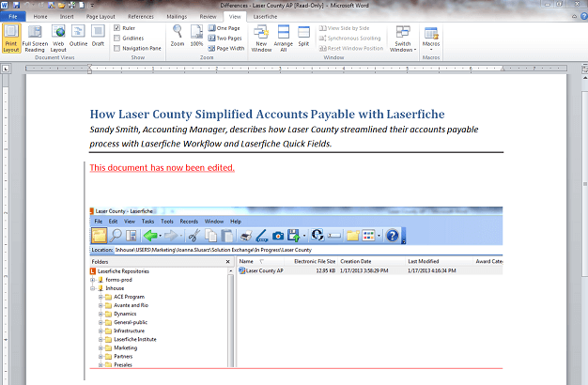Click Synchronous Scrolling
This screenshot has width=588, height=385.
(349, 38)
